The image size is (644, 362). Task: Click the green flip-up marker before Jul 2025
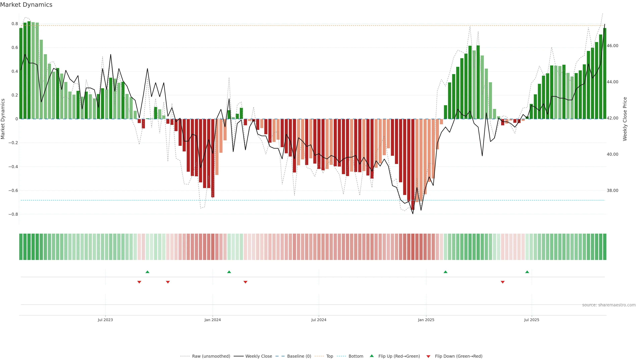coord(527,272)
